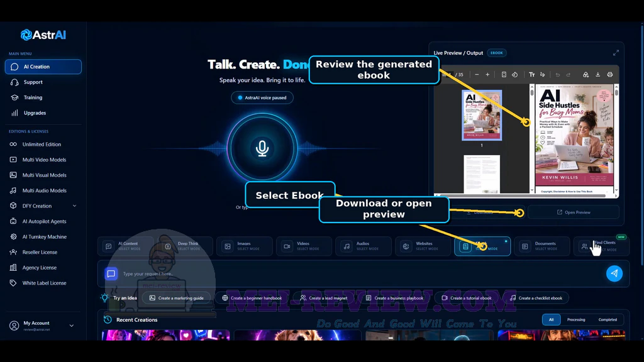Image resolution: width=644 pixels, height=362 pixels.
Task: Expand the DFY Creation menu
Action: [43, 206]
